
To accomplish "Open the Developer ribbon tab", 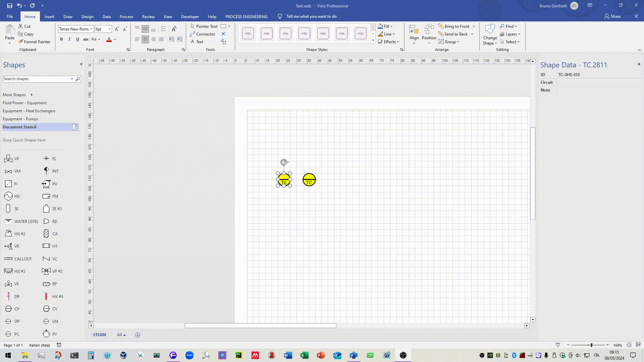I will pyautogui.click(x=190, y=16).
